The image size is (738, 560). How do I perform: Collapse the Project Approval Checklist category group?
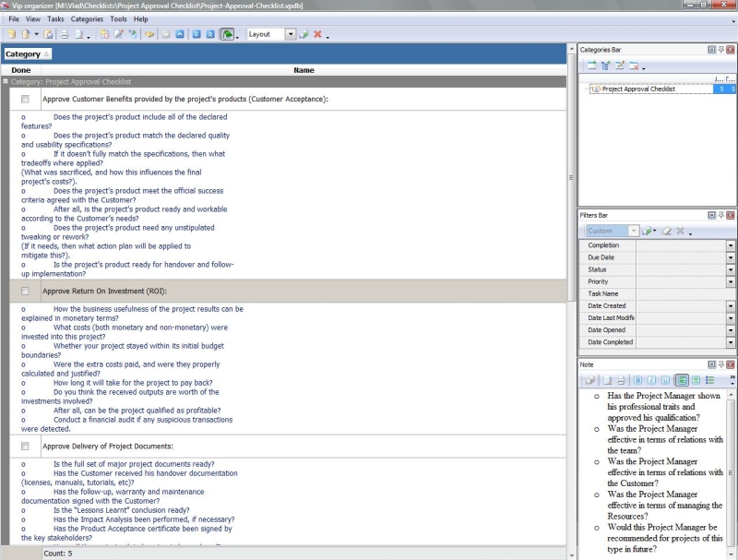pyautogui.click(x=6, y=81)
